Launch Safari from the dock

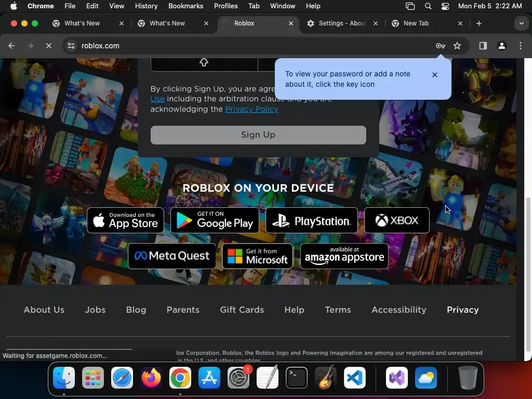coord(122,378)
